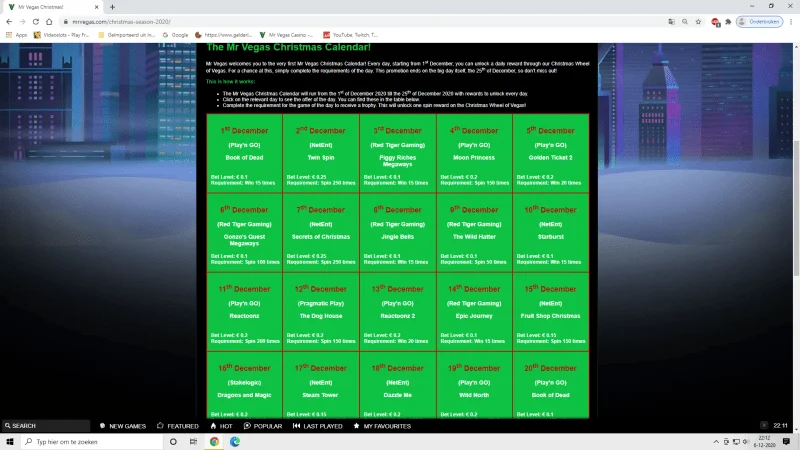The height and width of the screenshot is (450, 800).
Task: Switch to Chrome on the taskbar
Action: tap(214, 441)
